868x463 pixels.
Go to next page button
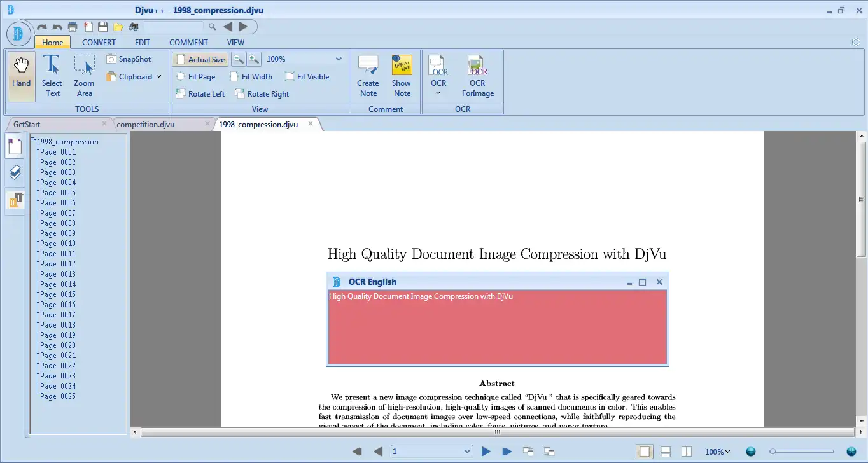pyautogui.click(x=486, y=452)
